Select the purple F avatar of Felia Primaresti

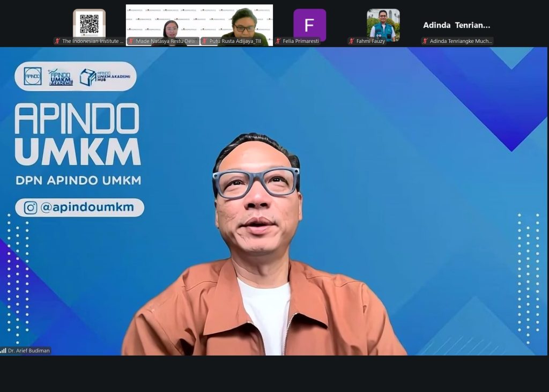tap(309, 25)
